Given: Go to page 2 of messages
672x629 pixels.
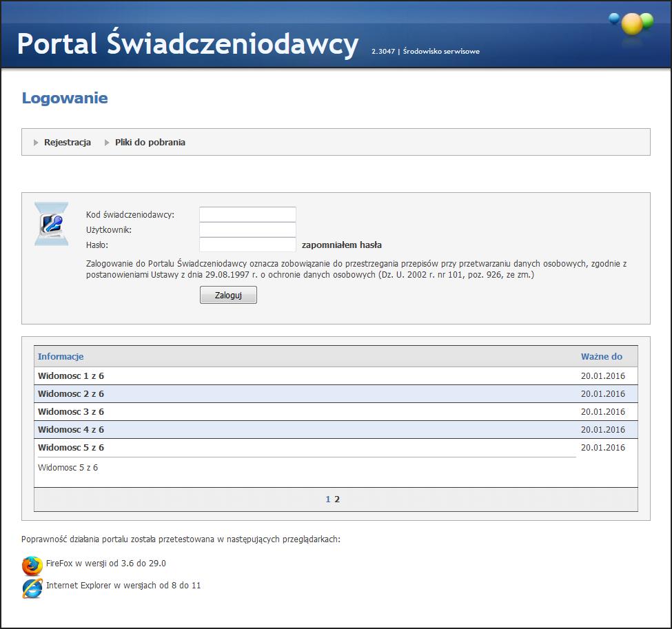Looking at the screenshot, I should [x=337, y=499].
